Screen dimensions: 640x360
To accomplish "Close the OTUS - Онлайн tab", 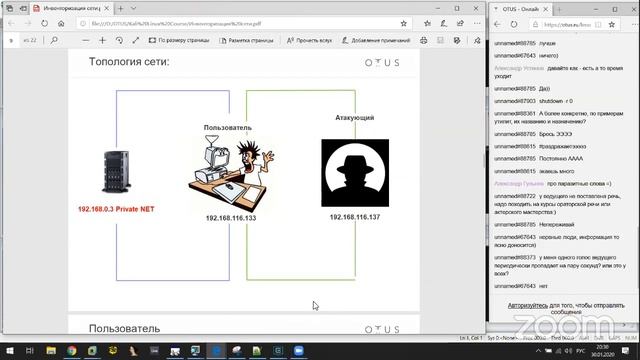I will tap(546, 9).
